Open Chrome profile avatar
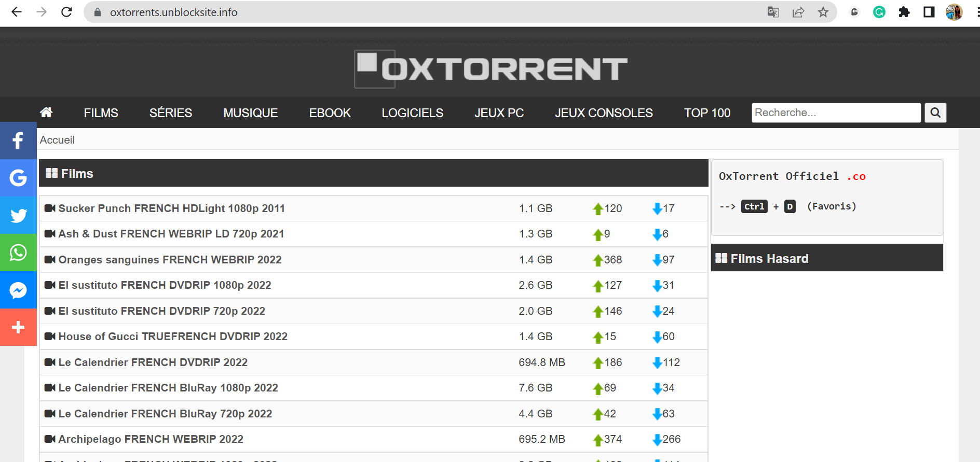The width and height of the screenshot is (980, 462). pos(954,12)
